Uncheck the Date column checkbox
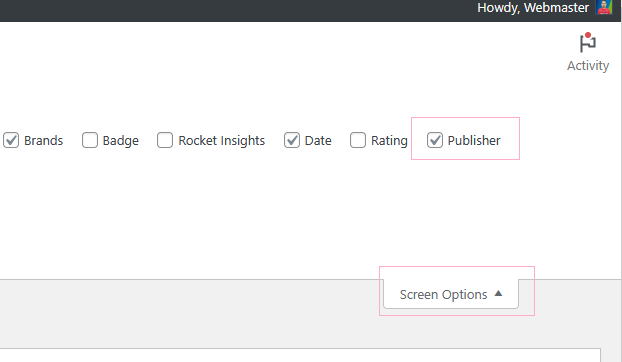This screenshot has width=622, height=362. point(292,140)
